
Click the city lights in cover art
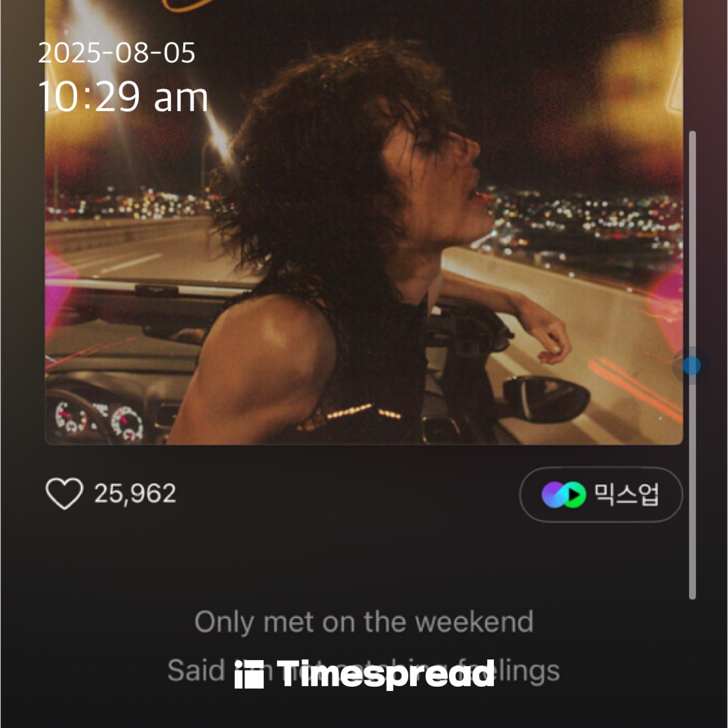[x=582, y=218]
